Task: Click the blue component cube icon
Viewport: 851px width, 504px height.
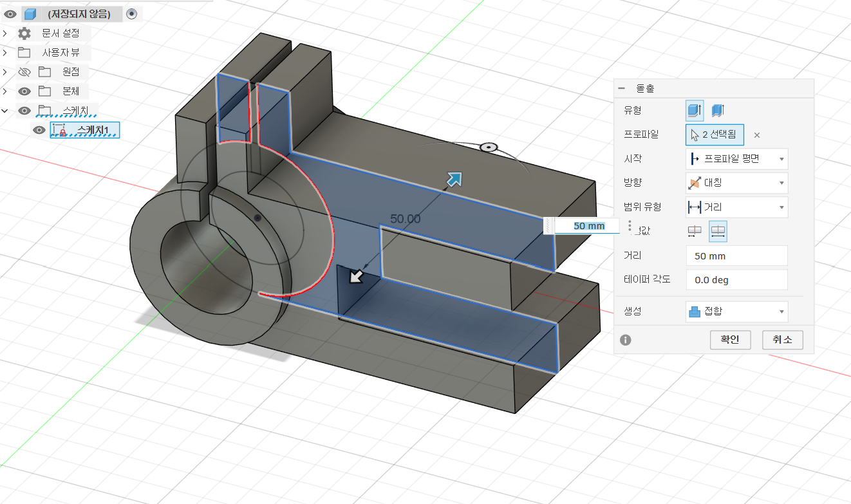Action: point(30,14)
